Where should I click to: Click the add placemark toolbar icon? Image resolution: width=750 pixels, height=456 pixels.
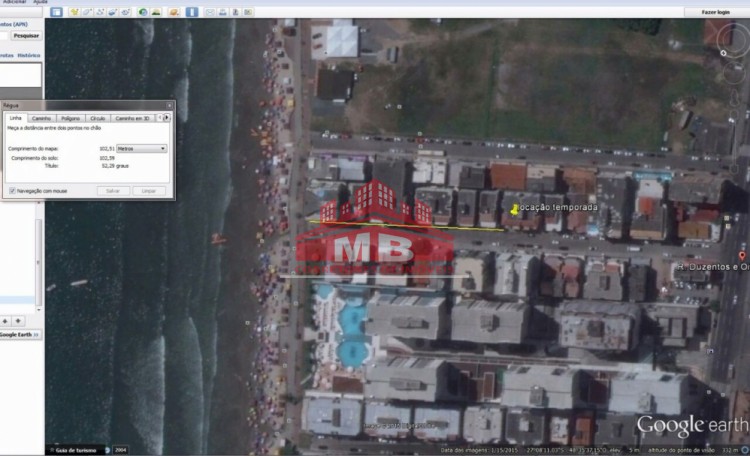74,12
